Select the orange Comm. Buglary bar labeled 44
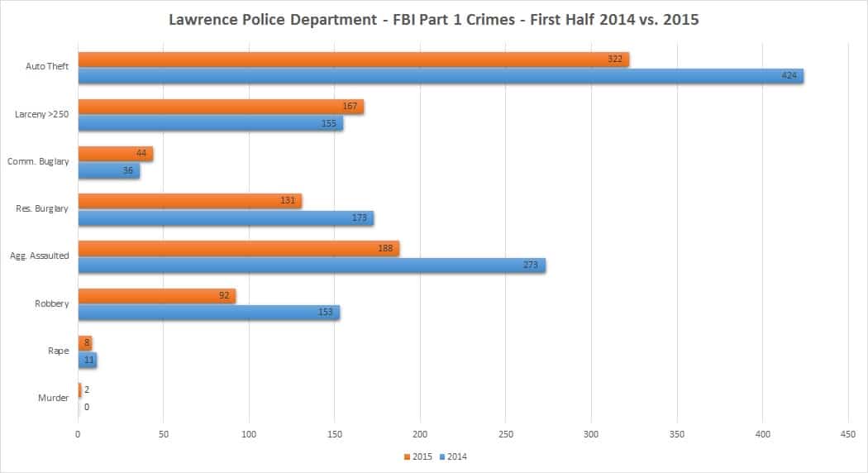868x473 pixels. (116, 154)
